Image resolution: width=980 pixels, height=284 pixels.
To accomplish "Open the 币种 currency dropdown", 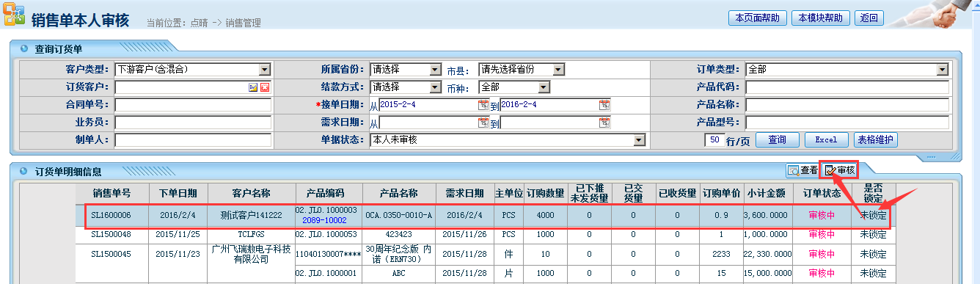I will [544, 87].
